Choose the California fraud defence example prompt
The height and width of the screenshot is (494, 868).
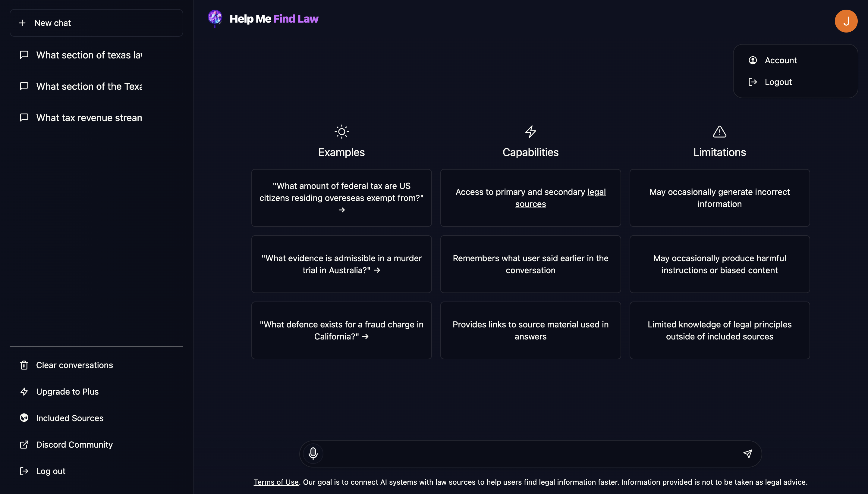coord(341,330)
